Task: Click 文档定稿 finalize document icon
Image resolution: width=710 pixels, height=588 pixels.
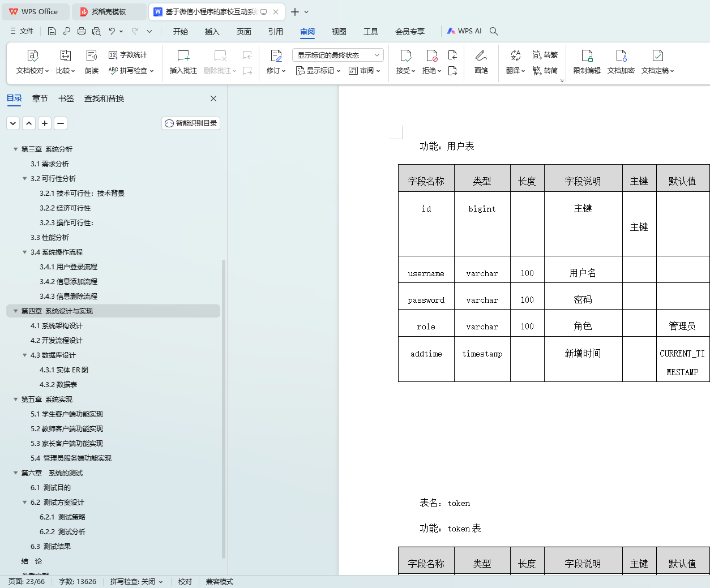Action: coord(657,55)
